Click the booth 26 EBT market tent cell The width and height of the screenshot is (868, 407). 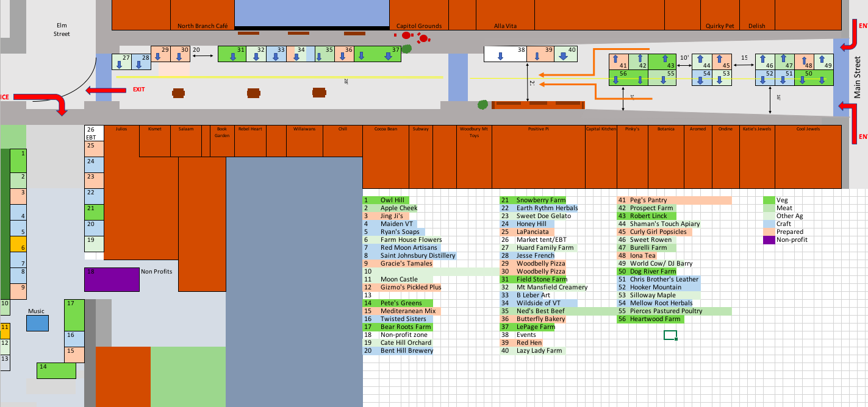coord(91,133)
